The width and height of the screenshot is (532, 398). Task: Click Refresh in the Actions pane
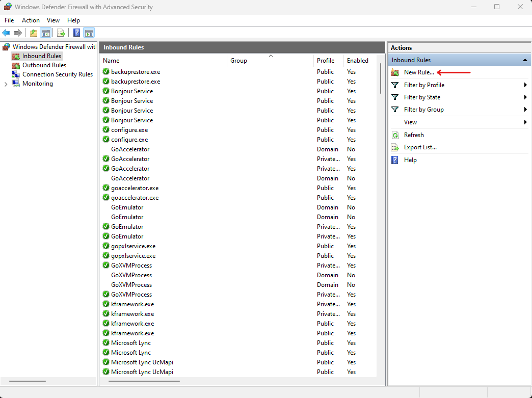coord(414,135)
